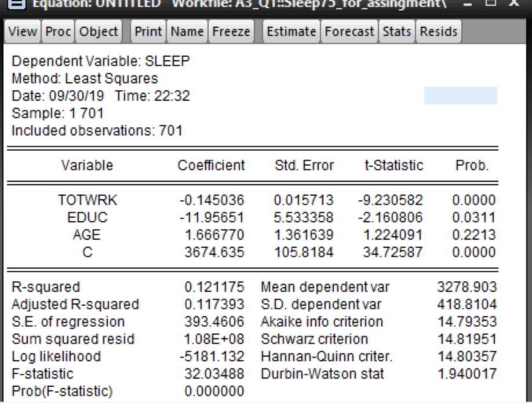The image size is (532, 403).
Task: Click the Coefficient column header
Action: tap(211, 166)
